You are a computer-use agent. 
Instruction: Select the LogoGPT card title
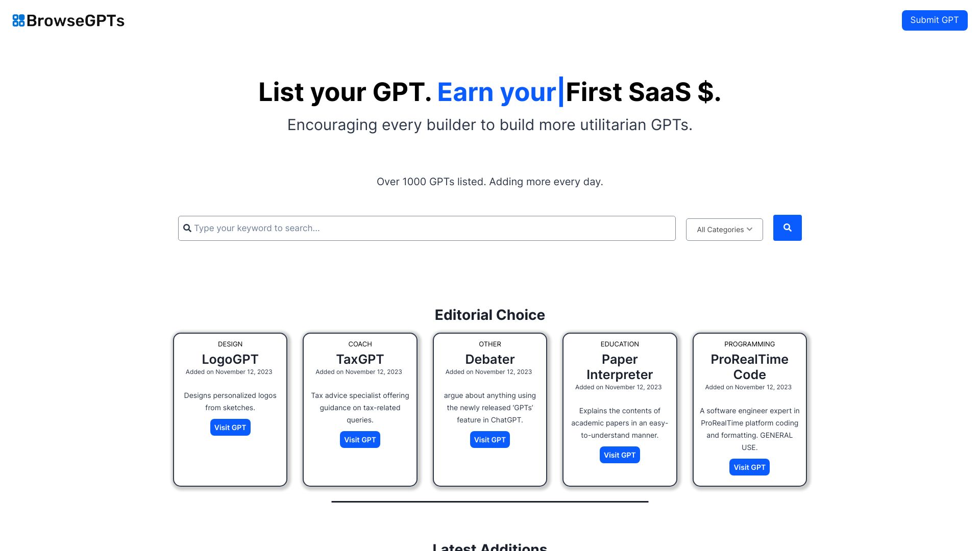(x=230, y=359)
